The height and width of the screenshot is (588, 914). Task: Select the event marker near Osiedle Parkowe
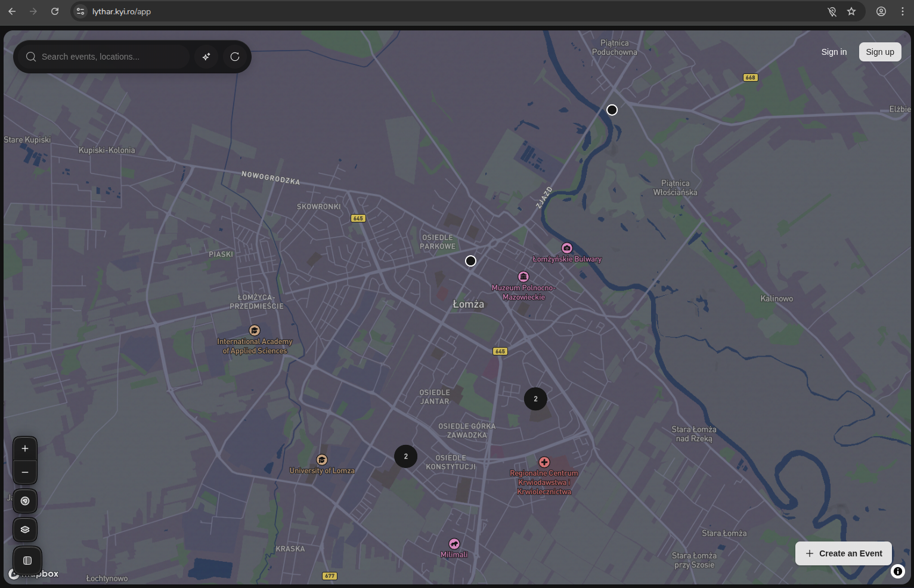(x=470, y=261)
